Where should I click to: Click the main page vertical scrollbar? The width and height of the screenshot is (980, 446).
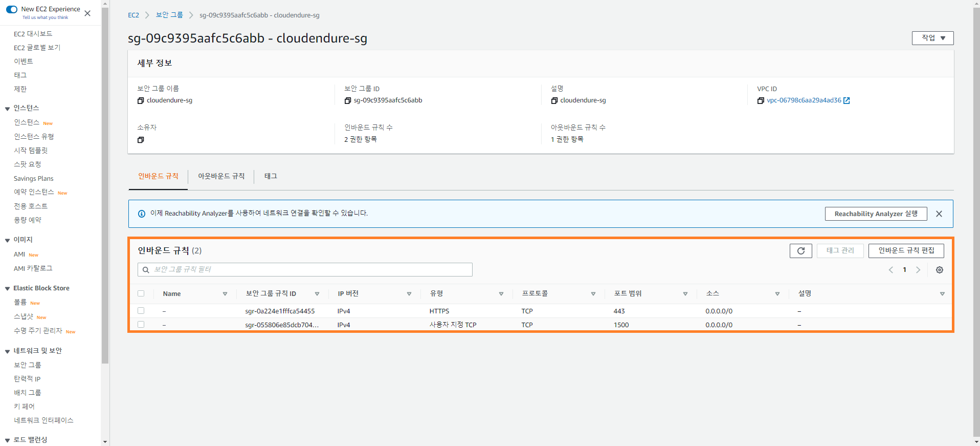tap(976, 223)
